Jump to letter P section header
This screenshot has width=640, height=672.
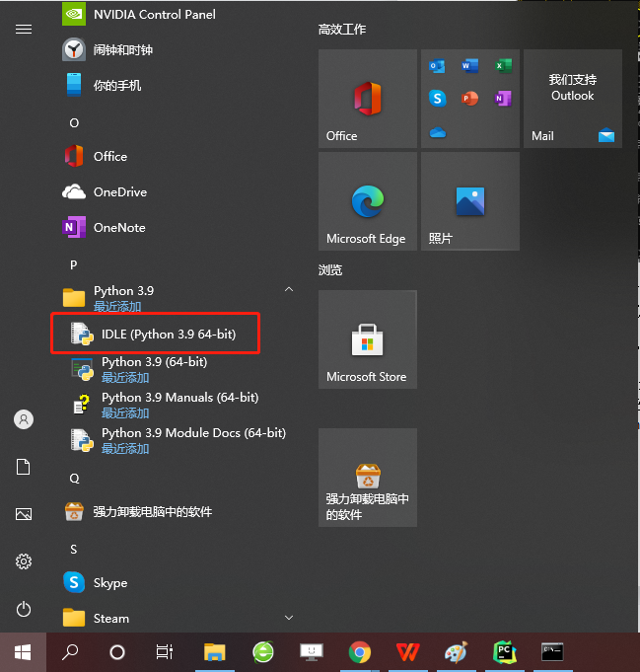pyautogui.click(x=74, y=264)
